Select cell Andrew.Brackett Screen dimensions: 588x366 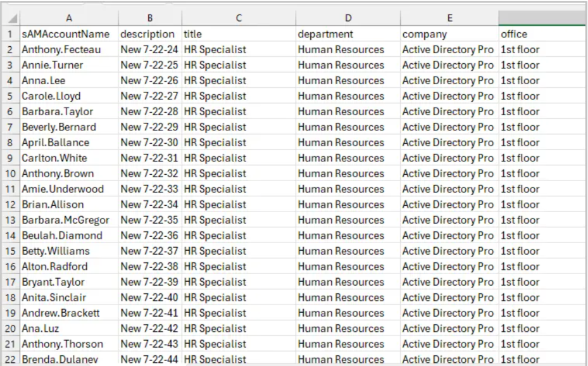coord(69,313)
